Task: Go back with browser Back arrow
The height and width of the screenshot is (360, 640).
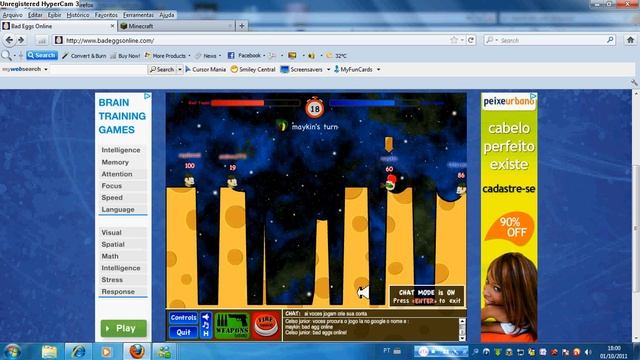Action: click(x=9, y=40)
